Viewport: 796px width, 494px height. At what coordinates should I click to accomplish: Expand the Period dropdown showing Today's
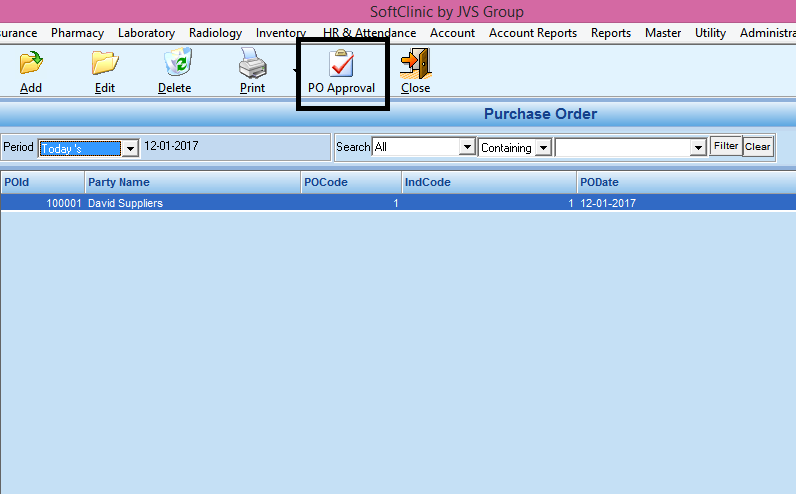[x=129, y=148]
